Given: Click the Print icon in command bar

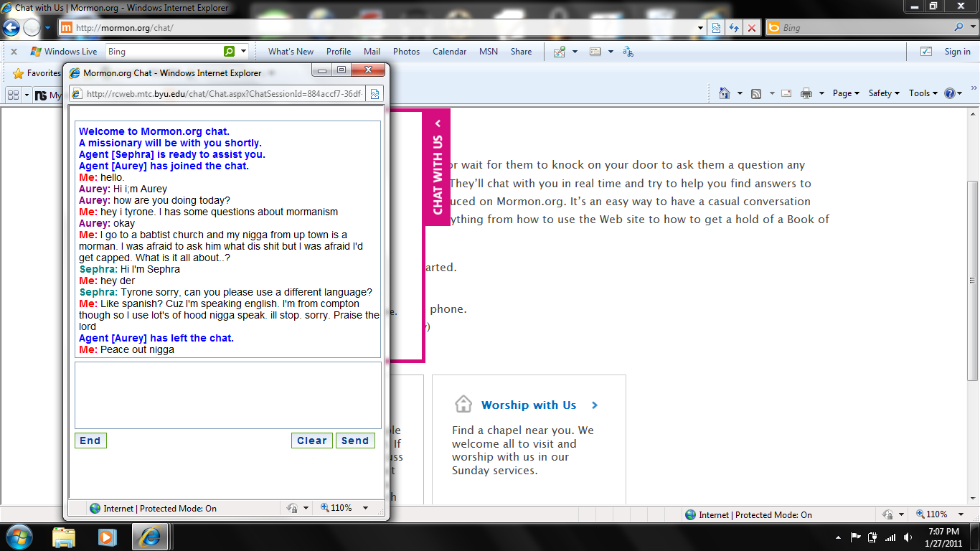Looking at the screenshot, I should 806,93.
